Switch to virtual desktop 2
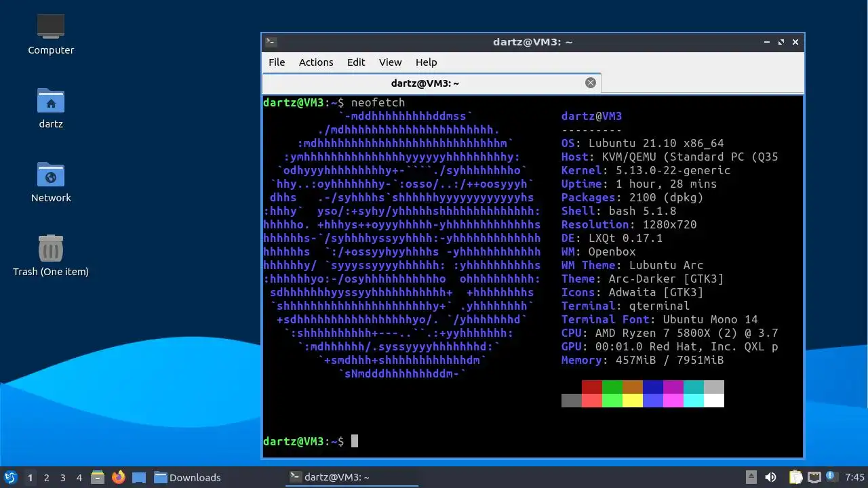 [x=46, y=477]
